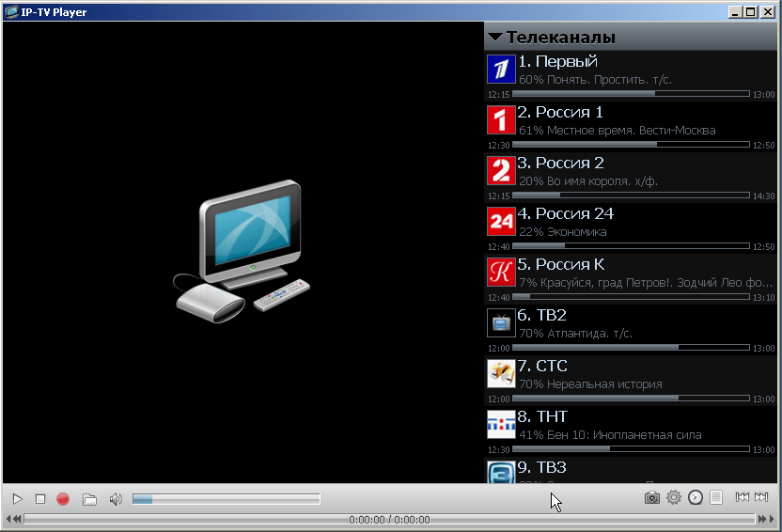Screen dimensions: 782x532
Task: Open settings with the gear icon
Action: tap(674, 497)
